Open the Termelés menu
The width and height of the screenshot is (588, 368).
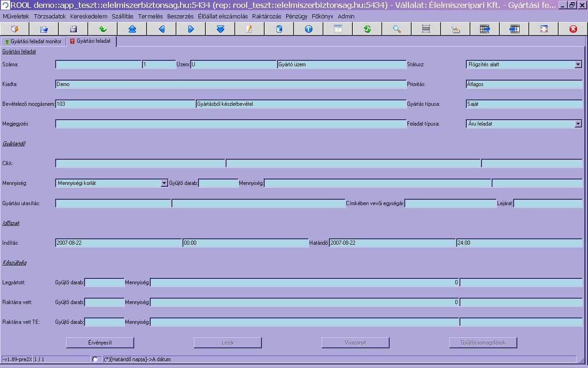(x=150, y=16)
